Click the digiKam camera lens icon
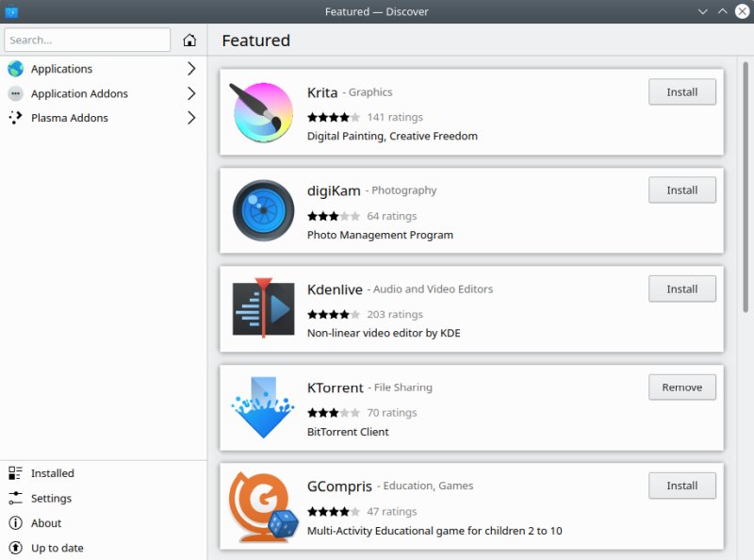Screen dimensions: 754x560 tap(263, 210)
